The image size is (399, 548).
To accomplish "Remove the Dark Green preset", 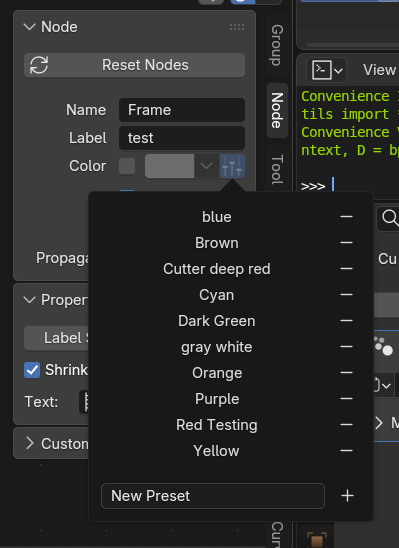I will [x=346, y=320].
